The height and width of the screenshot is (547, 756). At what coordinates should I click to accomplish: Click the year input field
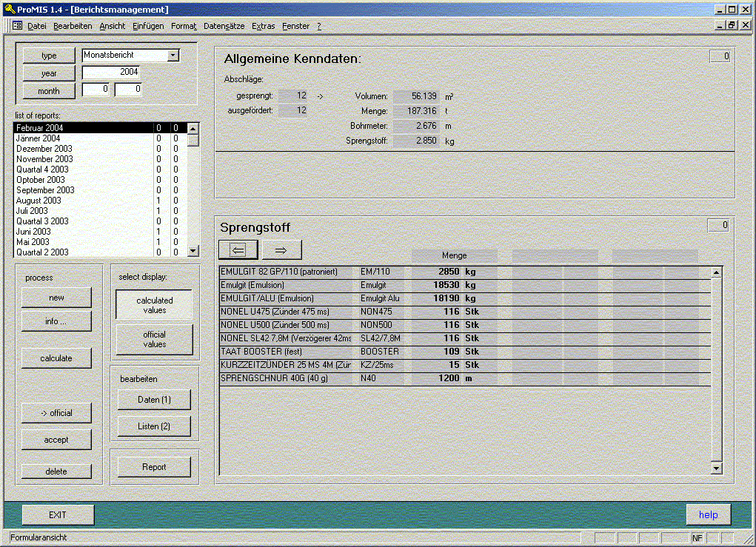point(110,73)
